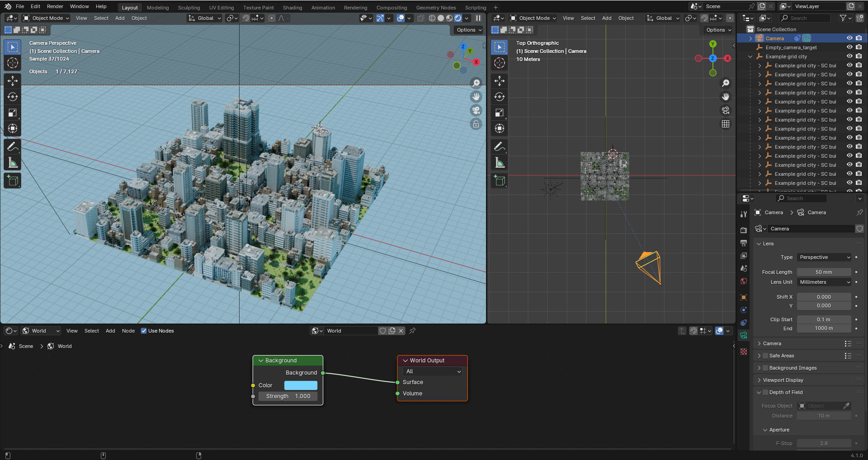Enable the Depth of Field checkbox
This screenshot has height=460, width=868.
pos(765,392)
